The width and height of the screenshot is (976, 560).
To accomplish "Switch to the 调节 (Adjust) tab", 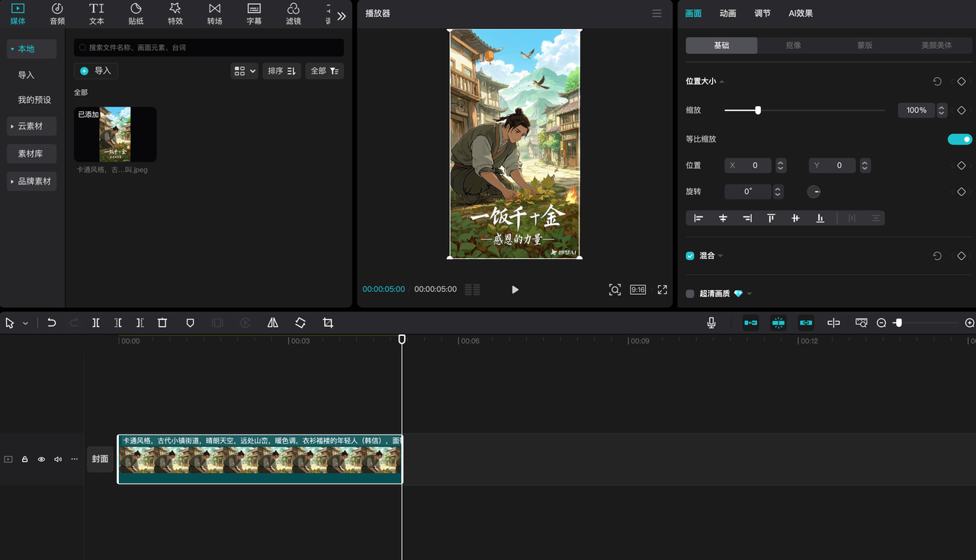I will [x=762, y=14].
